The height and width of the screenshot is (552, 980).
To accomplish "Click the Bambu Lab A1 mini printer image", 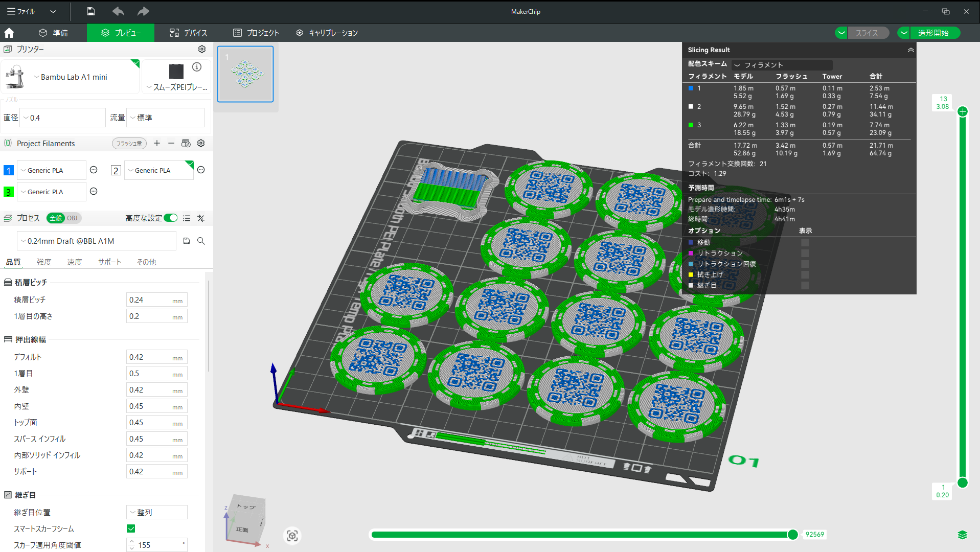I will tap(15, 77).
